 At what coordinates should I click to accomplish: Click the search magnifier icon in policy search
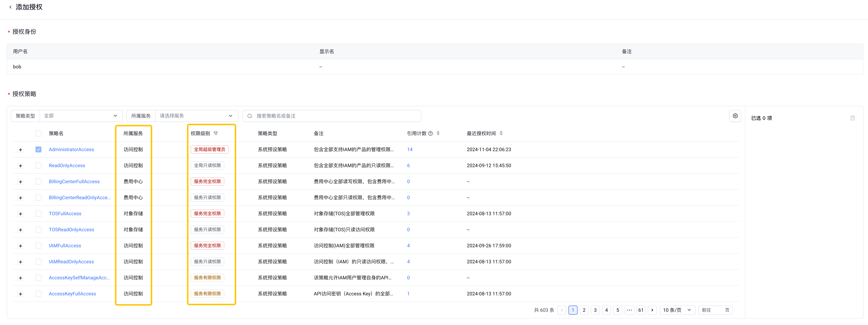click(x=250, y=116)
